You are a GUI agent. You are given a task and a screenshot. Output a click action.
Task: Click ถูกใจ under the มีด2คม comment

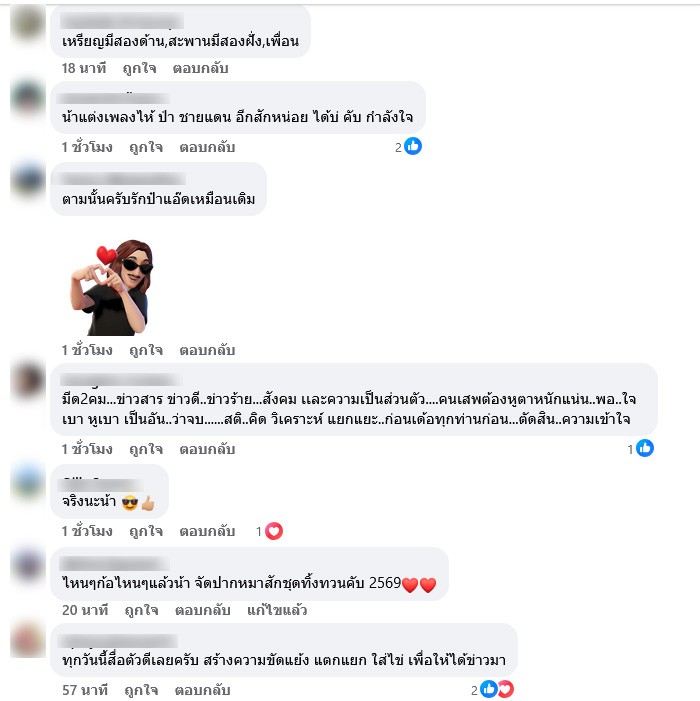[x=146, y=449]
